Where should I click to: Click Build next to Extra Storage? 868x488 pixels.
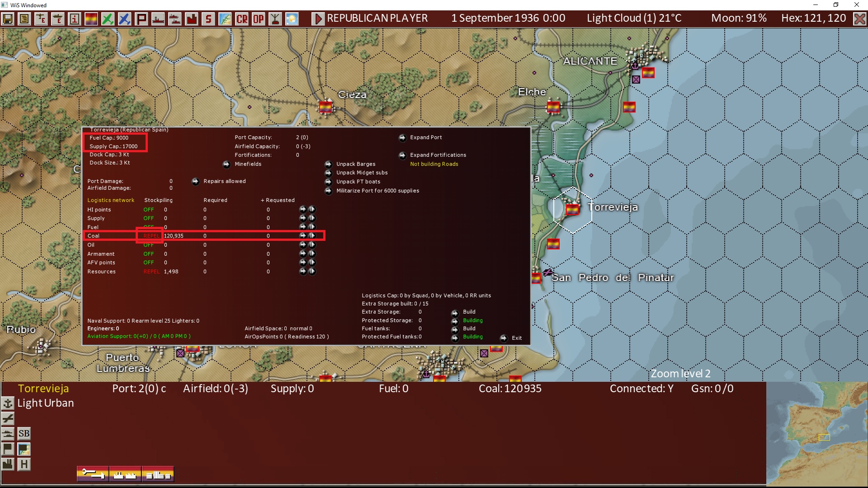tap(455, 313)
